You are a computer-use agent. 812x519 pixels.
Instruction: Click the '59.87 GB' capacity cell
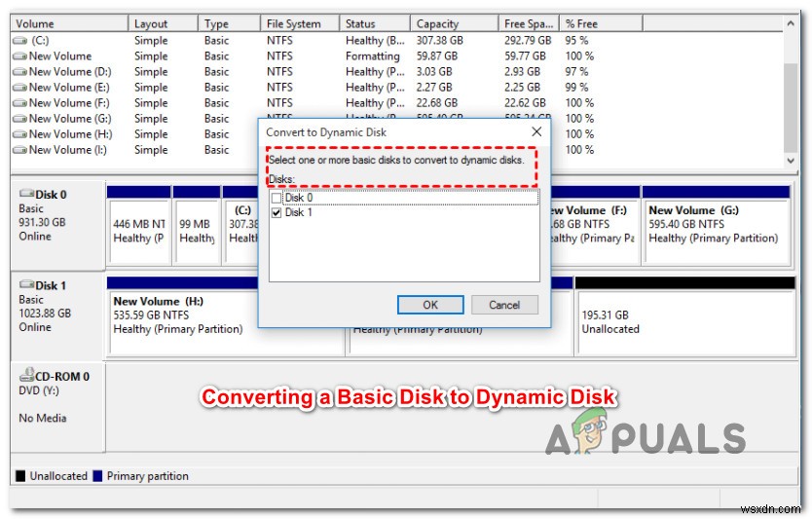pos(437,56)
